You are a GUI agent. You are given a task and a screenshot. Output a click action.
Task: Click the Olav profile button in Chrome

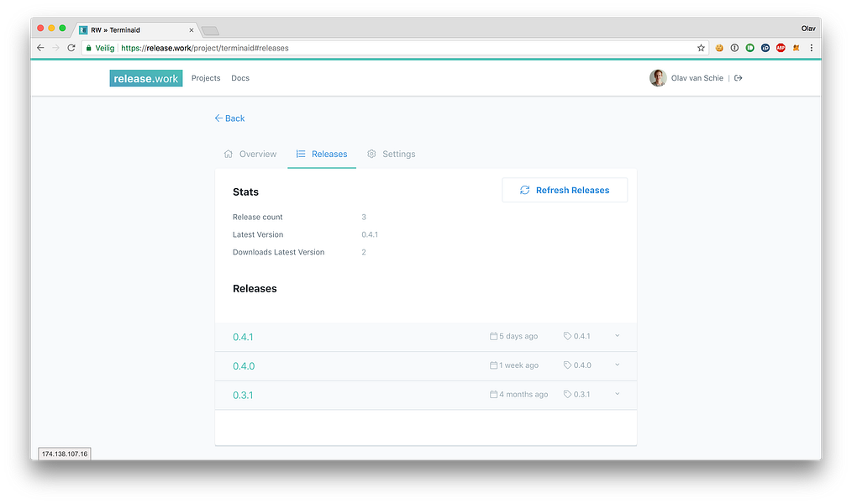coord(808,29)
